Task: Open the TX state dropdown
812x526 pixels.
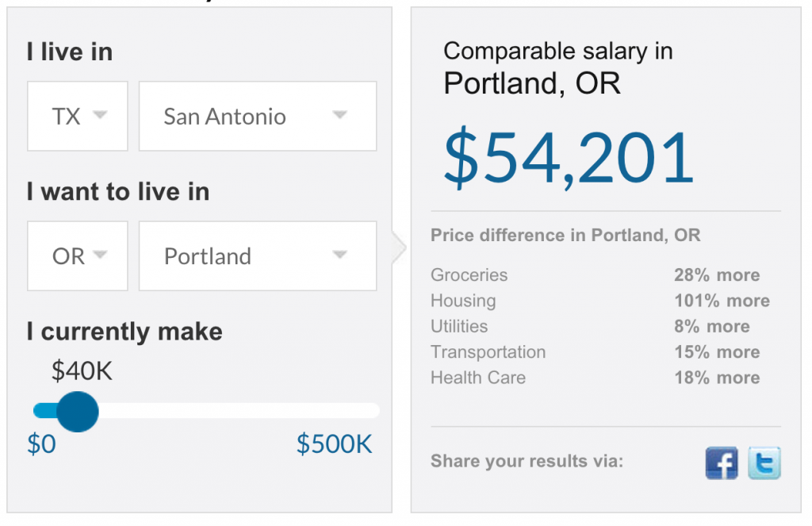Action: click(x=78, y=116)
